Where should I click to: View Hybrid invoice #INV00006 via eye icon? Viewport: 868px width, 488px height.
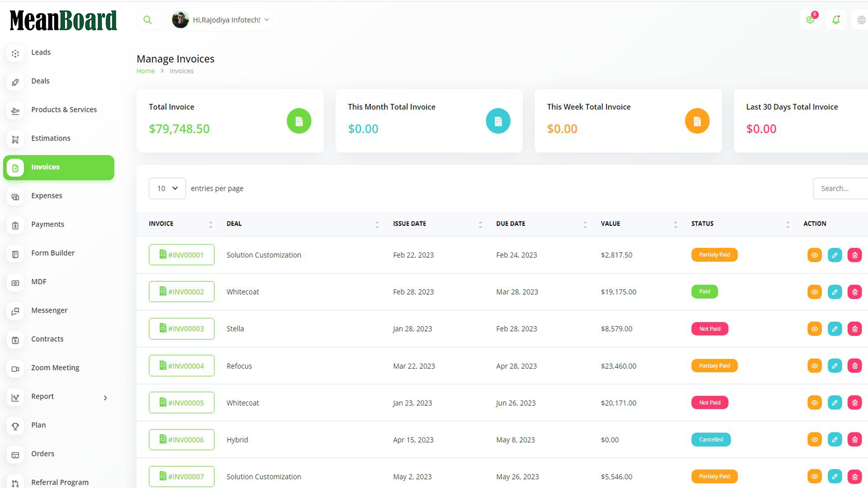pyautogui.click(x=814, y=440)
